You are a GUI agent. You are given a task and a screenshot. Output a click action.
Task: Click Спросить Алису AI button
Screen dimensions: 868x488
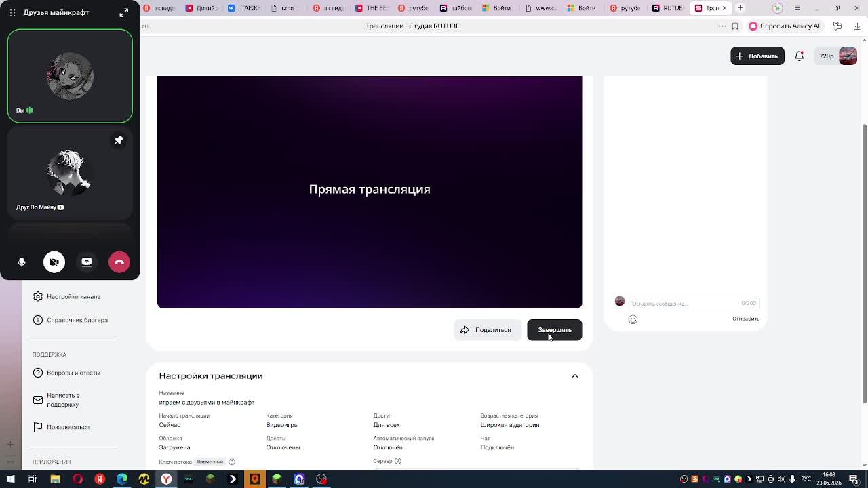(785, 26)
